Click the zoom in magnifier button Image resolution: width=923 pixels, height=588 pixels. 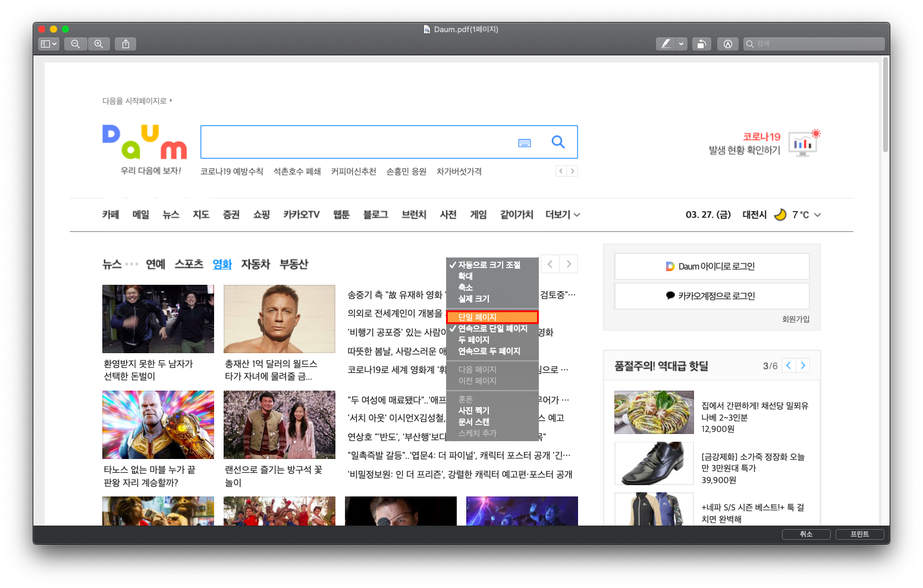pyautogui.click(x=99, y=44)
